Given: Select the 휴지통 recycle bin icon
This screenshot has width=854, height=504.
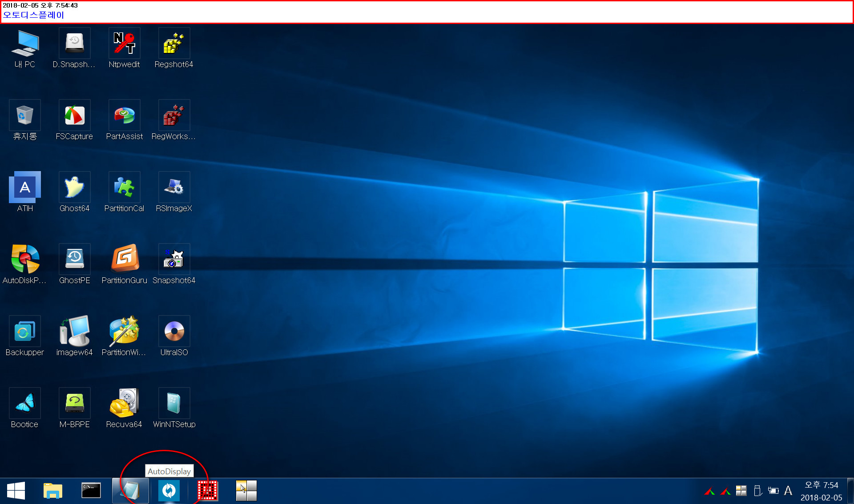Looking at the screenshot, I should pyautogui.click(x=24, y=120).
